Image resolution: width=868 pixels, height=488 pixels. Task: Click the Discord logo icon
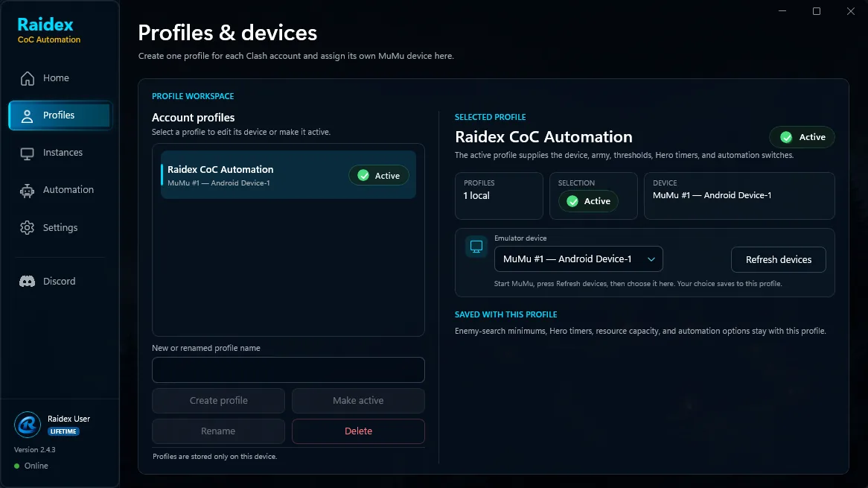tap(27, 282)
